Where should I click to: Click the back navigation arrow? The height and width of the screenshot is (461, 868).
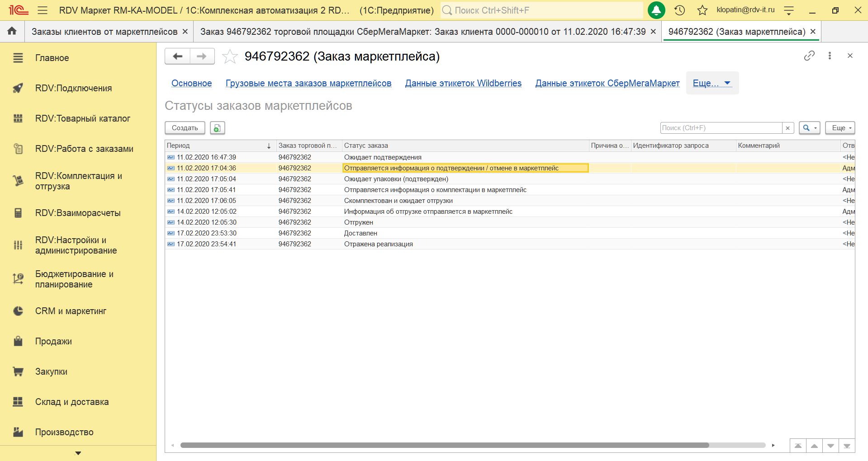pyautogui.click(x=178, y=56)
